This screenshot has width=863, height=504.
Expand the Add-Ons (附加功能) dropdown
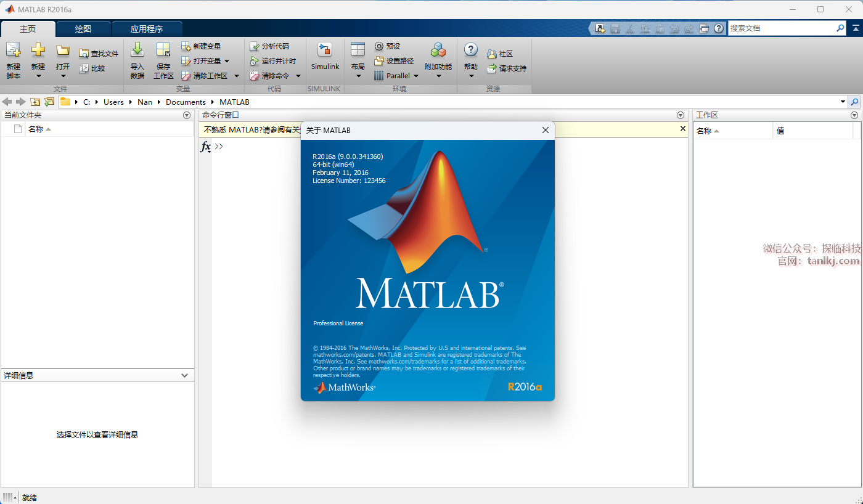pos(438,76)
